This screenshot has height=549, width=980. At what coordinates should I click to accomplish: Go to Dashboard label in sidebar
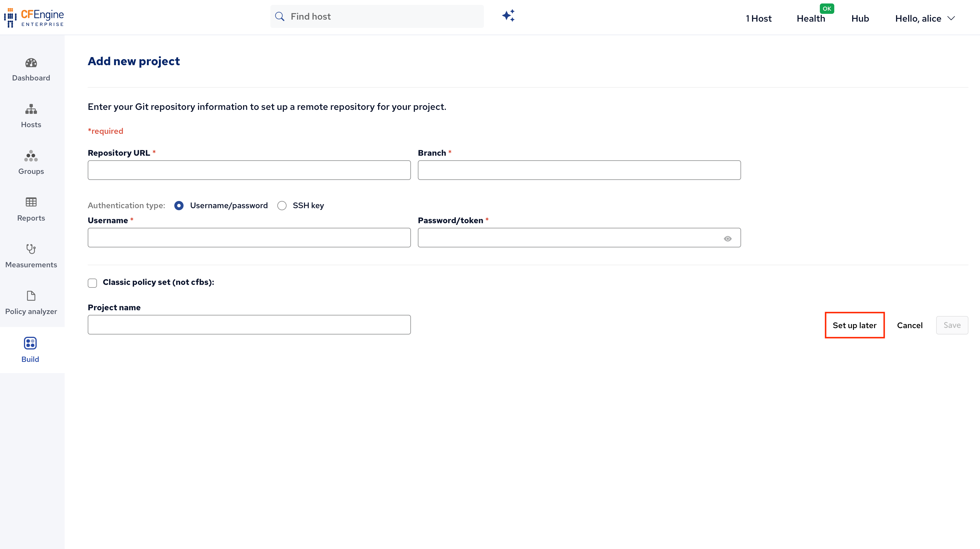click(x=31, y=78)
